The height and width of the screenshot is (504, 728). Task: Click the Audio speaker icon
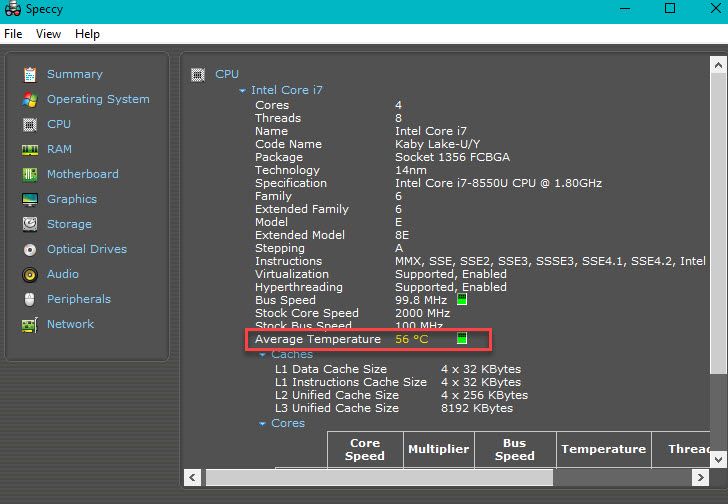tap(30, 275)
